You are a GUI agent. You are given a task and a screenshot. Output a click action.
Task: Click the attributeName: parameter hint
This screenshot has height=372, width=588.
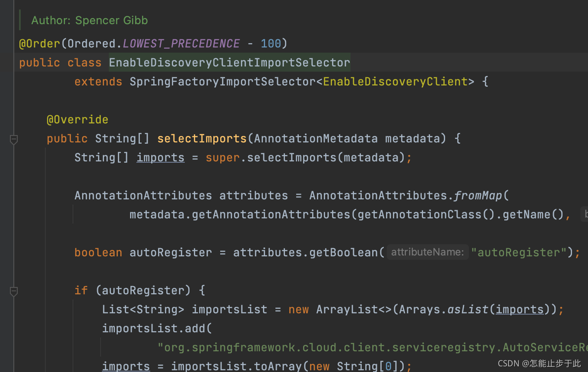(427, 252)
